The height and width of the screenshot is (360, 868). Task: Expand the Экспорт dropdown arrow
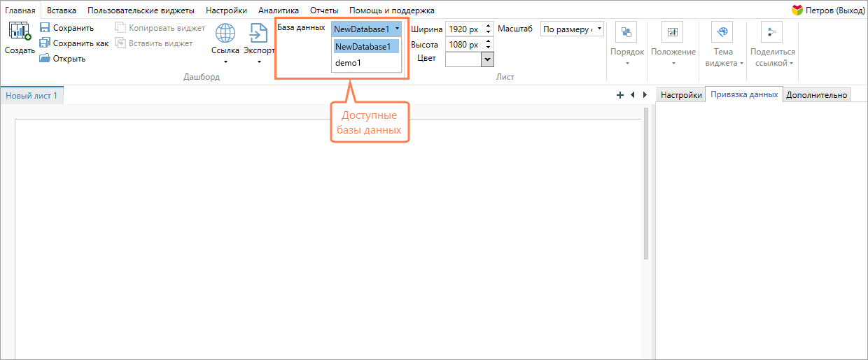click(259, 62)
